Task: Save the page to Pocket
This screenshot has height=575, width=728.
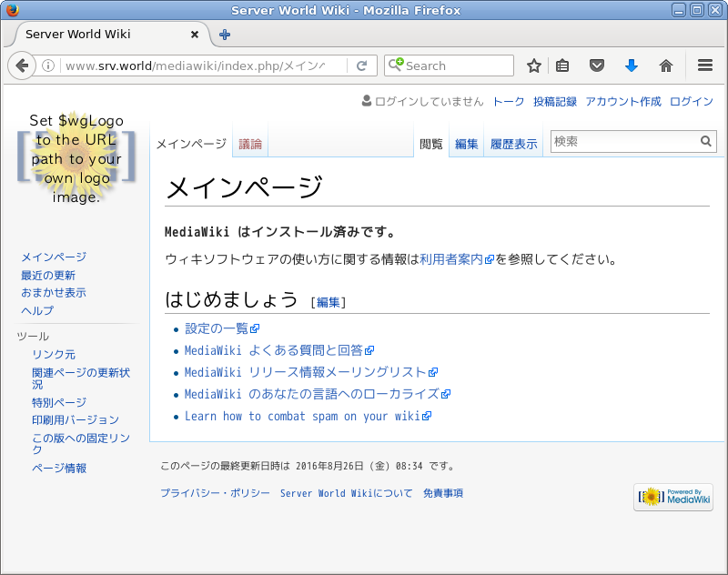Action: [597, 66]
